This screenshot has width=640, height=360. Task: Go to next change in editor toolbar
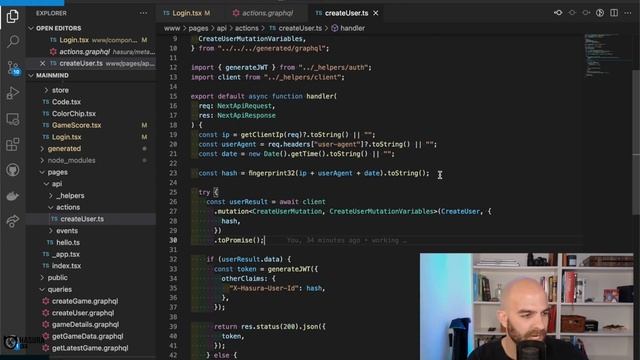[586, 13]
